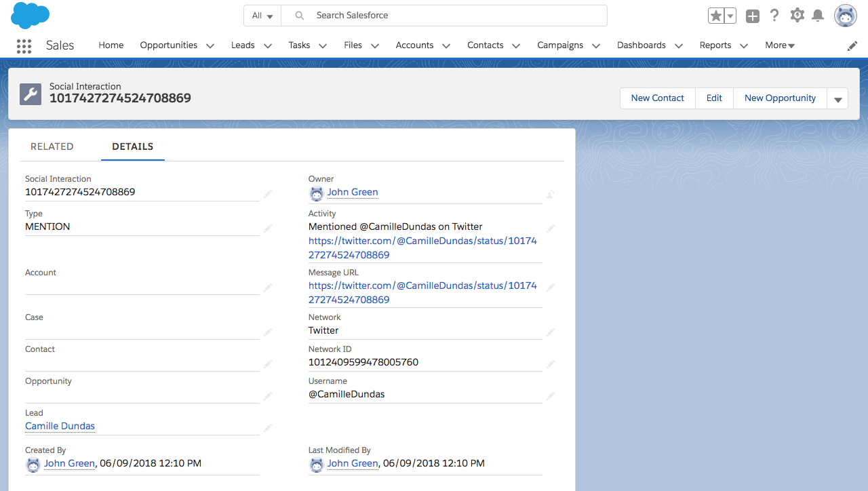868x491 pixels.
Task: Open the Activity Twitter status link
Action: click(x=422, y=248)
